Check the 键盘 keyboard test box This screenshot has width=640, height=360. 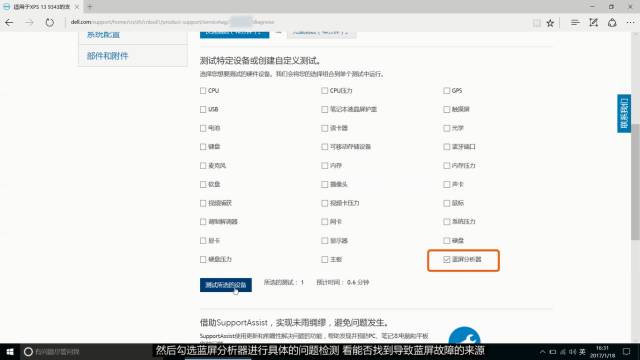tap(203, 147)
